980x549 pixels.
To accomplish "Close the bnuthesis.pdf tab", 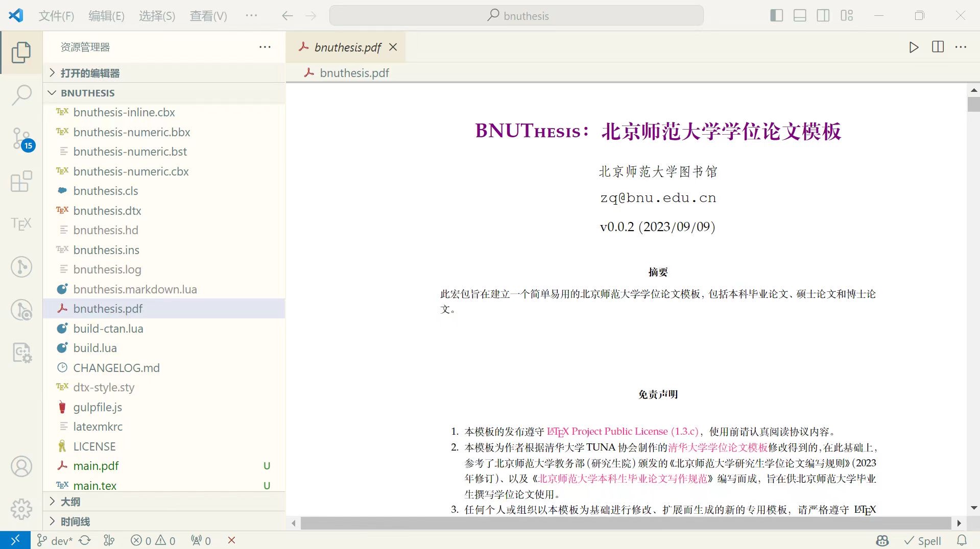I will (x=393, y=47).
